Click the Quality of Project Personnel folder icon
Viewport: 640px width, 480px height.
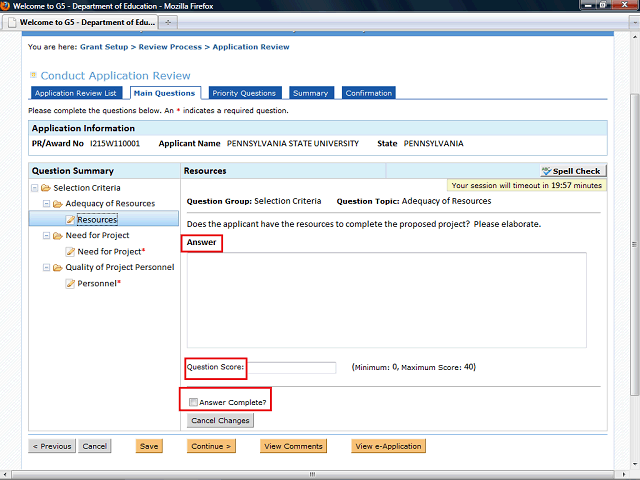click(x=58, y=268)
